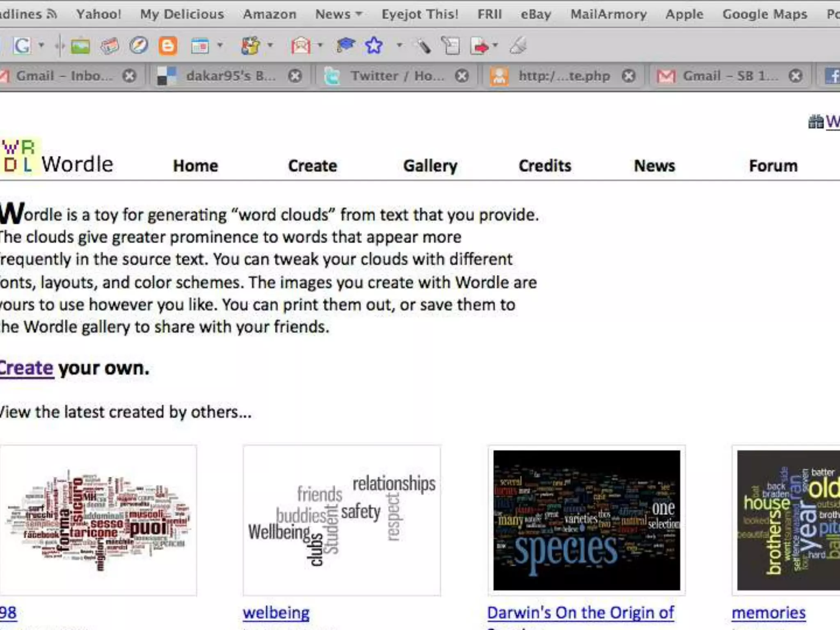Open the Darwin species word cloud thumbnail

[587, 520]
